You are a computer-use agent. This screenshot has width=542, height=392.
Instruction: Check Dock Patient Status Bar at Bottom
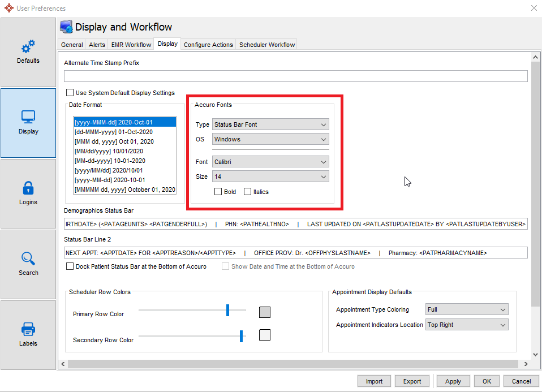tap(70, 266)
